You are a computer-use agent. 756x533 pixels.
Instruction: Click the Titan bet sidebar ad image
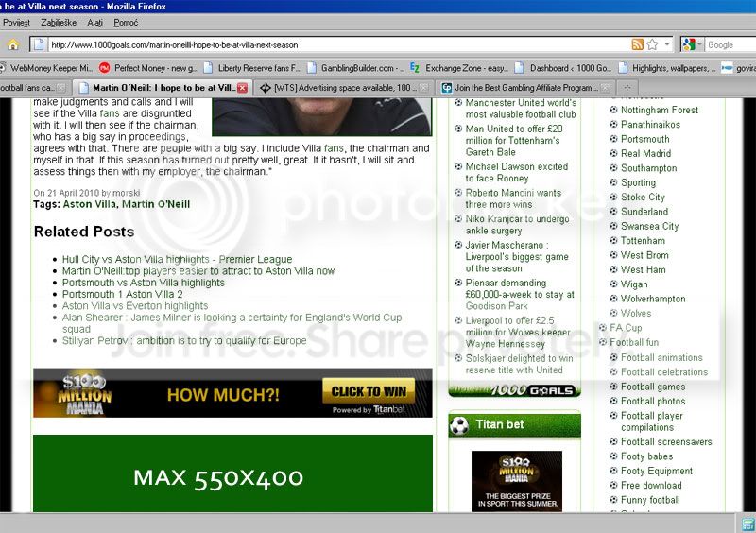click(x=516, y=481)
